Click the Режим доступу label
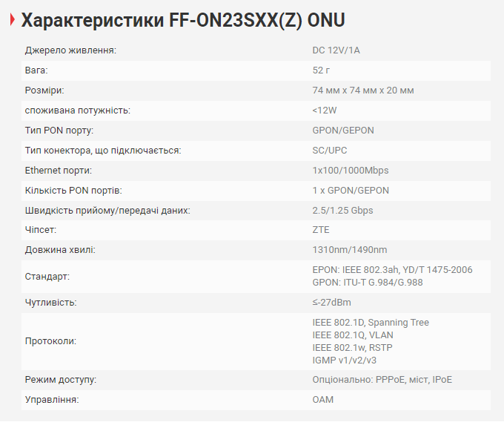 click(x=61, y=380)
